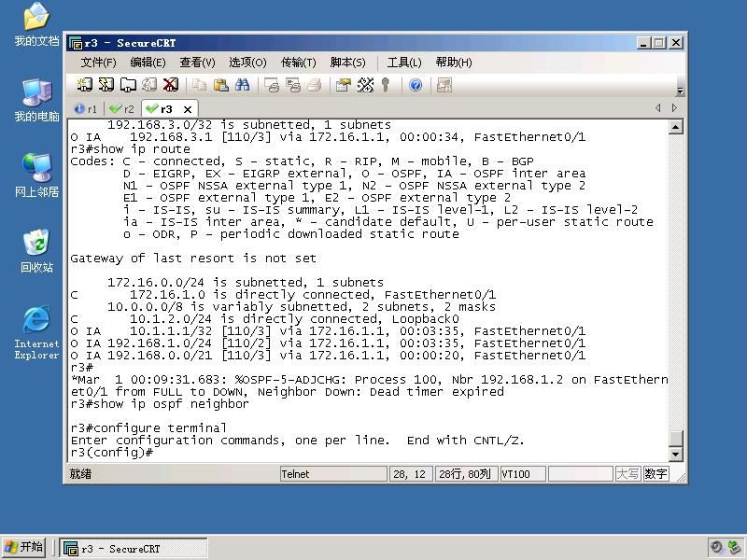Click the Connect in Tab icon

128,85
